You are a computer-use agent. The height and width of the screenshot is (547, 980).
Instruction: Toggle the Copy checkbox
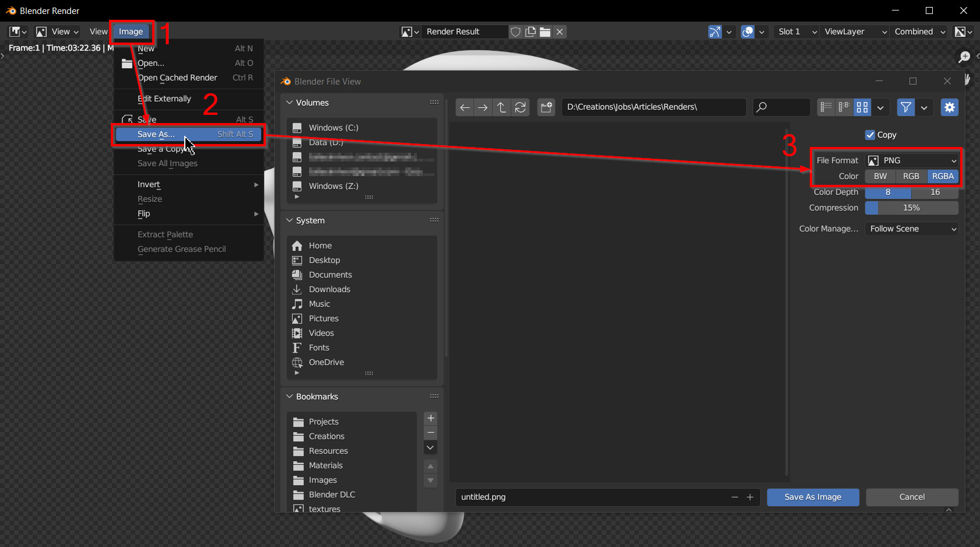point(870,135)
